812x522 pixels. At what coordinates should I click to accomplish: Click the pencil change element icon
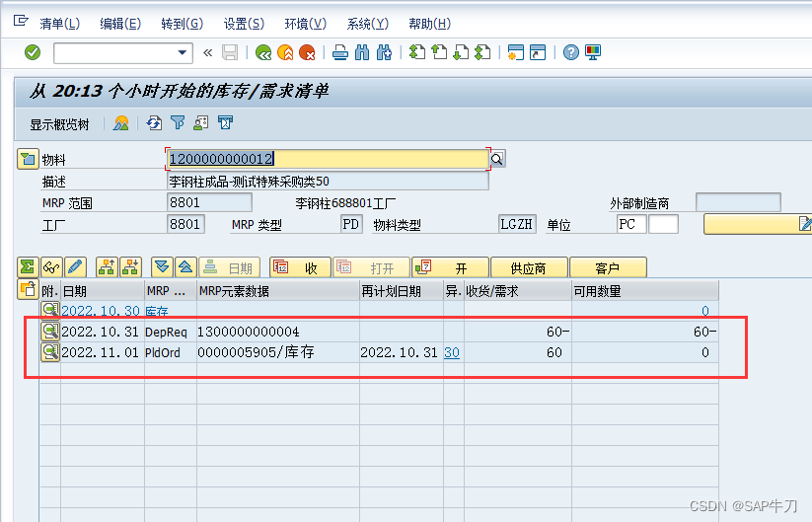pyautogui.click(x=75, y=267)
